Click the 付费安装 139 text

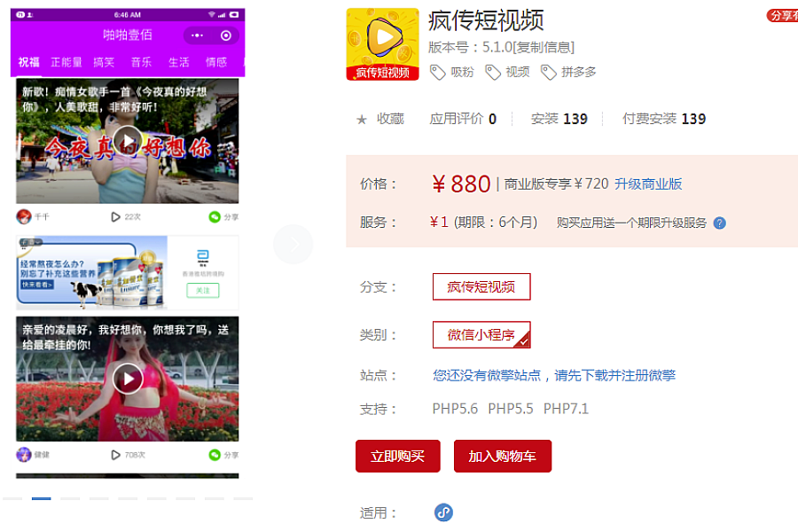[x=664, y=119]
